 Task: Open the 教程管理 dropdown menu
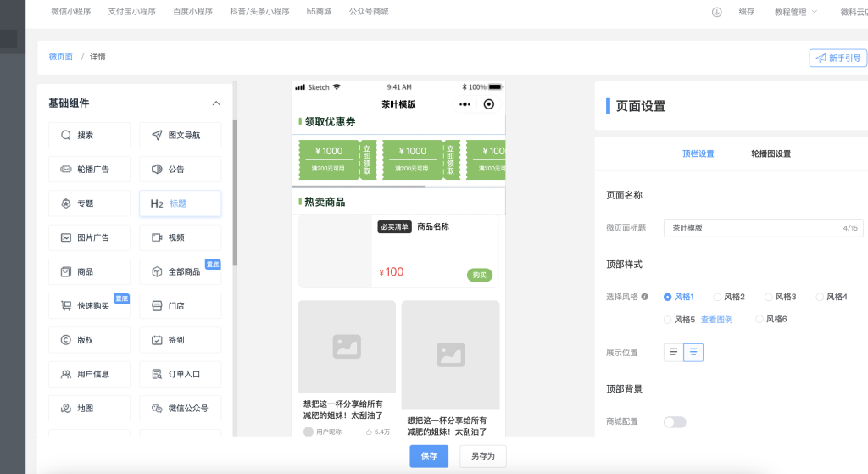tap(795, 12)
